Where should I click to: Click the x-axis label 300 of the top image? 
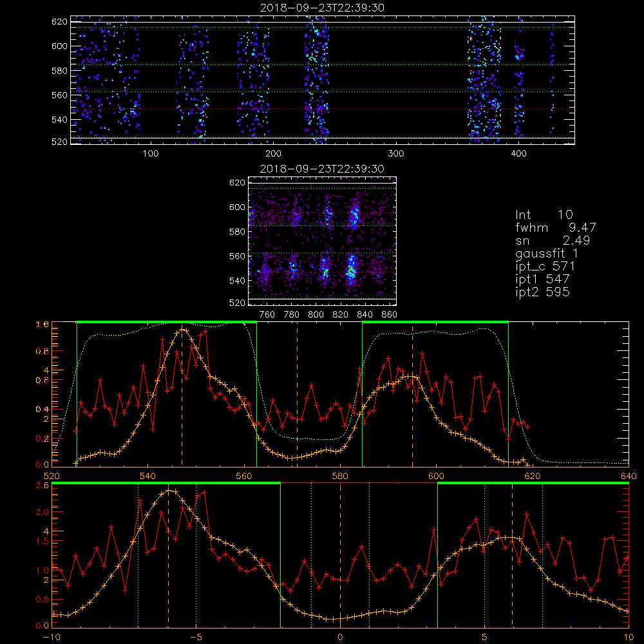click(396, 154)
